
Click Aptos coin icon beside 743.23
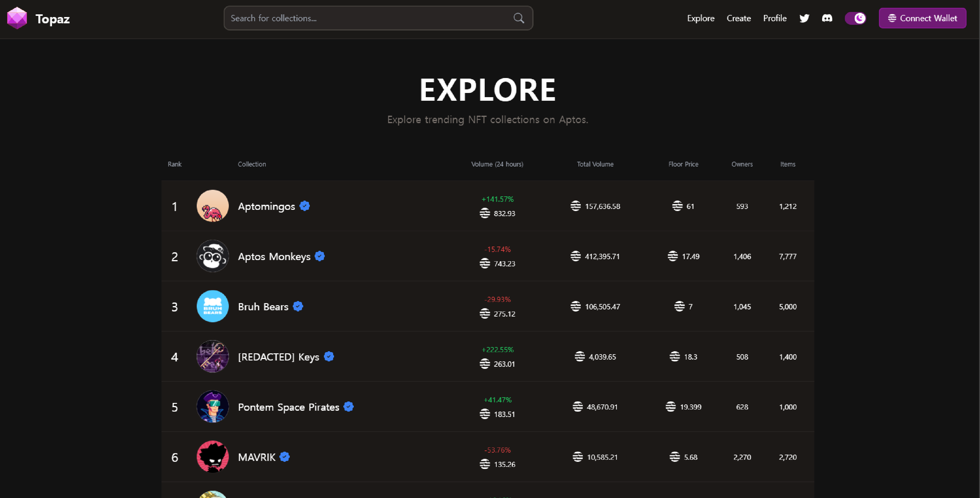point(485,263)
